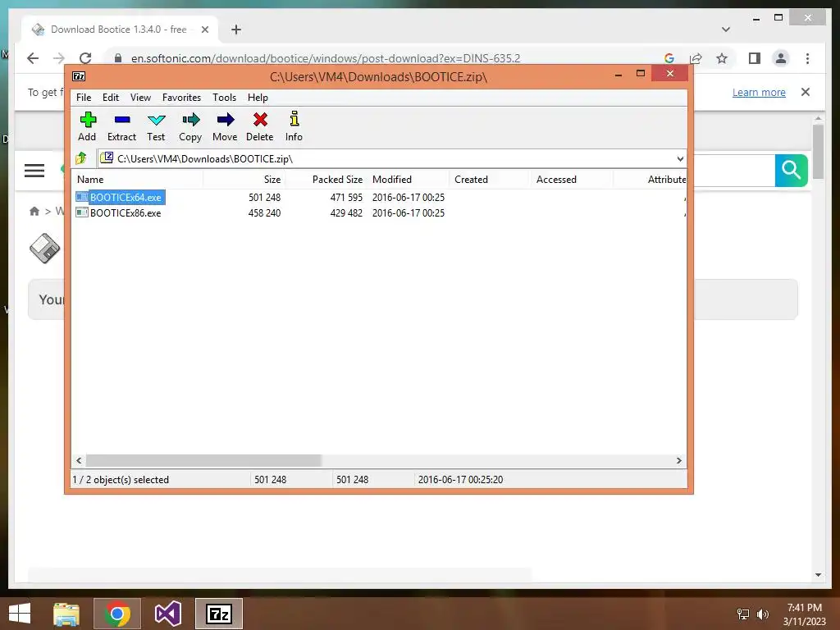Open the Edit menu
This screenshot has width=840, height=630.
pyautogui.click(x=111, y=98)
